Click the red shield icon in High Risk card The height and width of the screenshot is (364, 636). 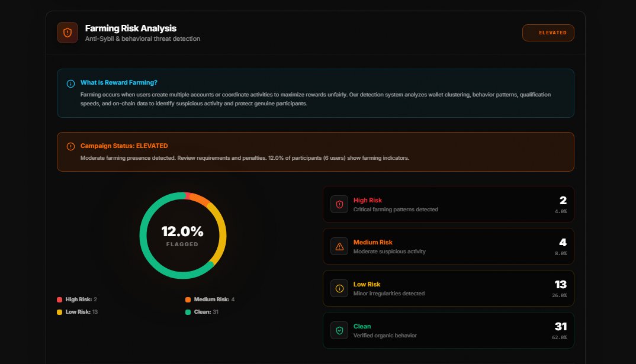339,204
